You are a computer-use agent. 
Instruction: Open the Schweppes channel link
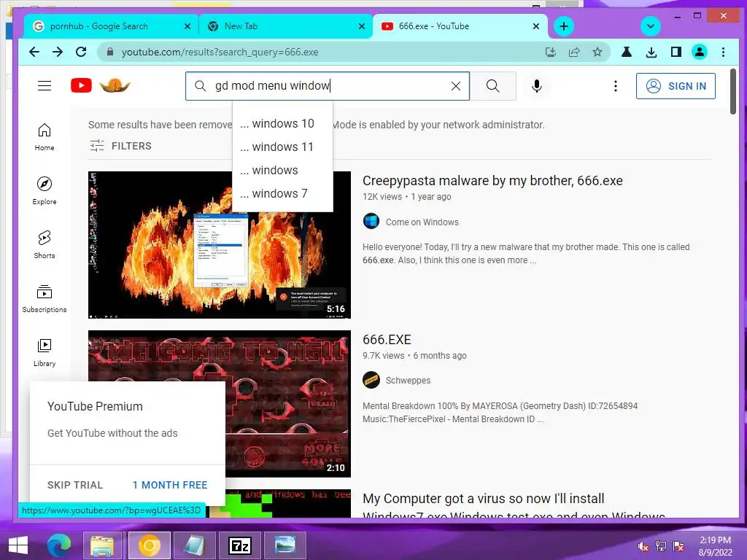coord(408,381)
